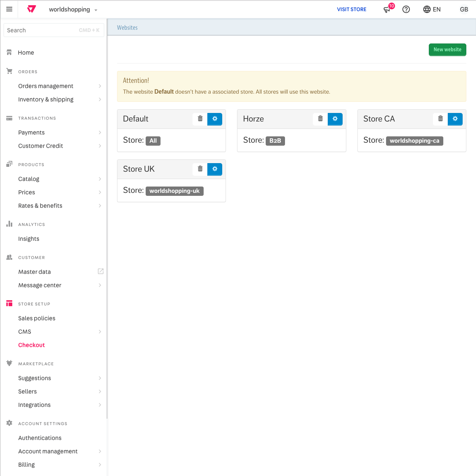This screenshot has height=476, width=476.
Task: Expand the Catalog submenu chevron
Action: (100, 179)
